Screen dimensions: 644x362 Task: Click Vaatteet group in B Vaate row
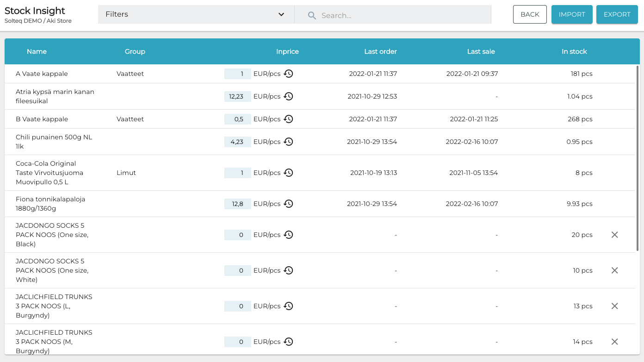(130, 119)
